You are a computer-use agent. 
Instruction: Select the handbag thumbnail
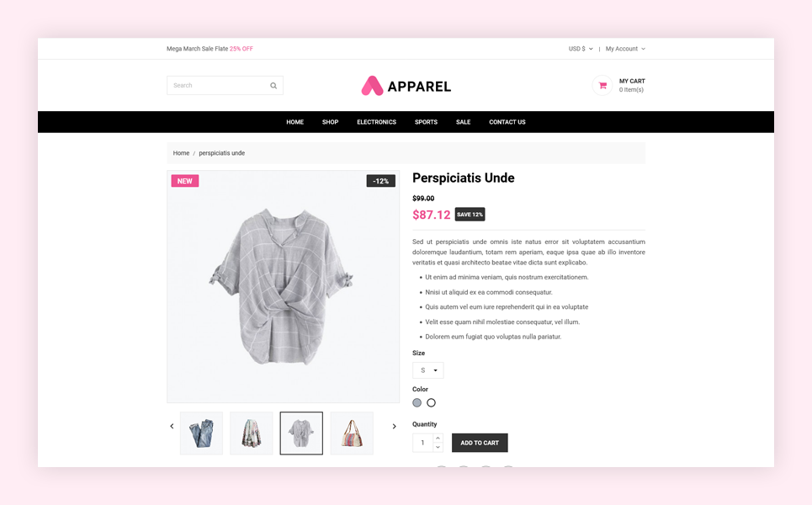[x=352, y=433]
